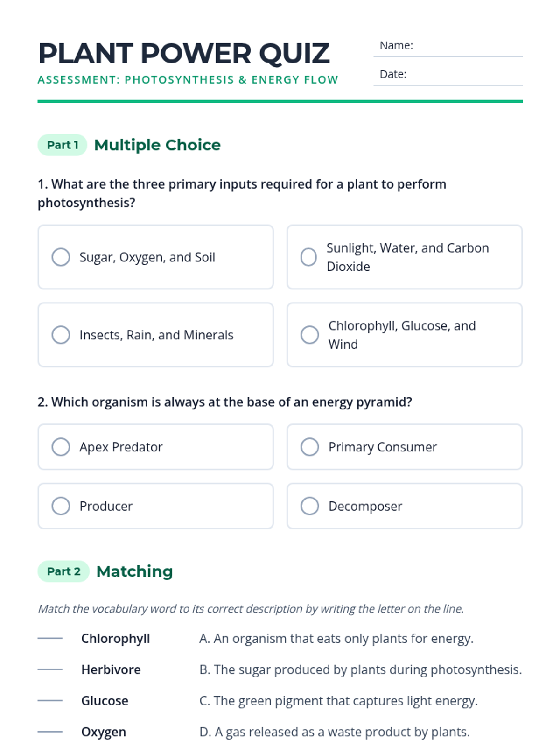Select 'Chlorophyll, Glucose, and Wind' option

click(310, 335)
